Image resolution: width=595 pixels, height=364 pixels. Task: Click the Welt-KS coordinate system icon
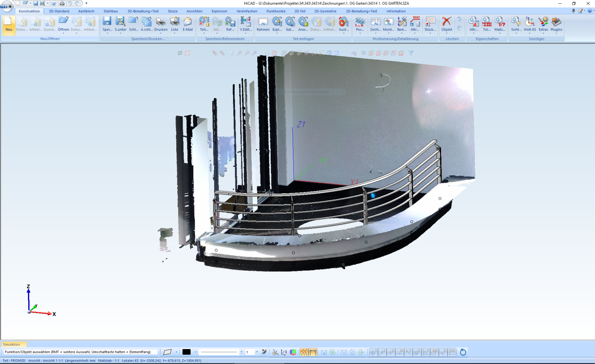click(530, 22)
